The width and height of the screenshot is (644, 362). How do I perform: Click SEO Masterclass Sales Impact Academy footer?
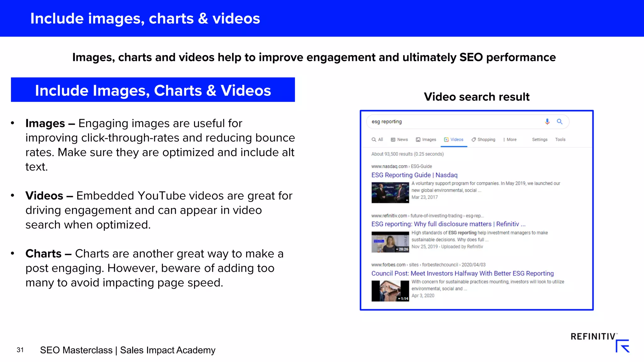(x=128, y=350)
